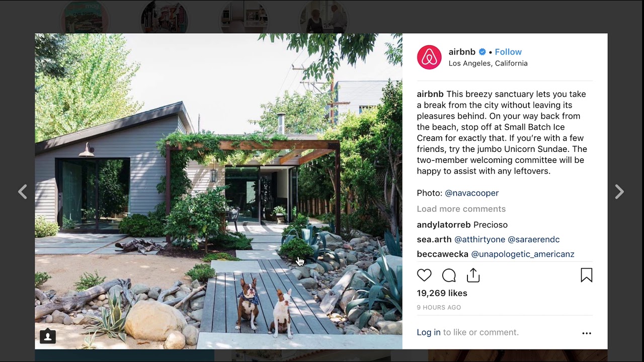Viewport: 644px width, 362px height.
Task: Open comments via the speech bubble icon
Action: 449,275
